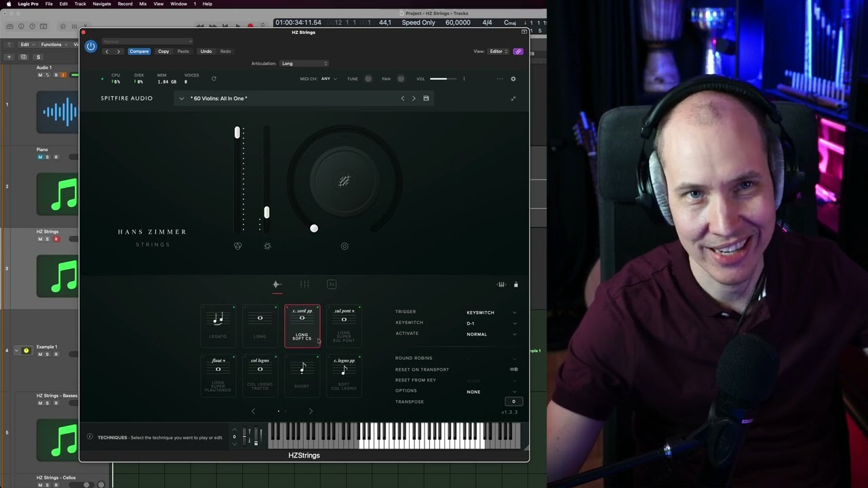Open the Trigger Keyswitch dropdown

point(492,312)
